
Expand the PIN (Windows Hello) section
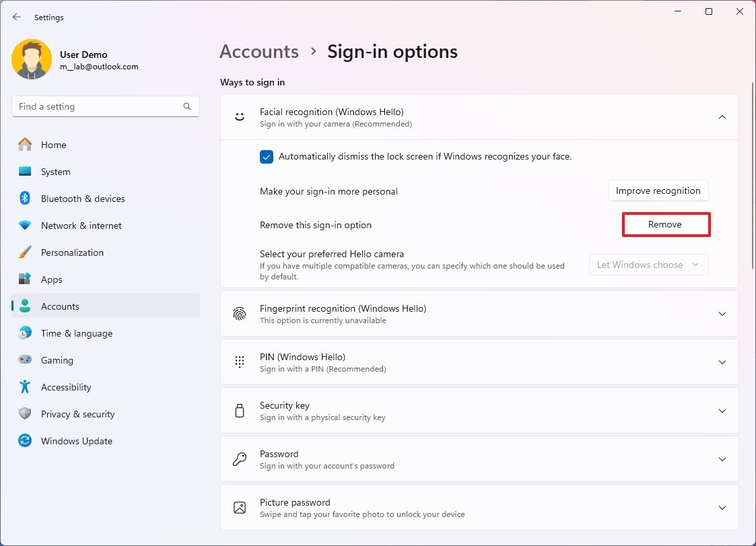722,362
